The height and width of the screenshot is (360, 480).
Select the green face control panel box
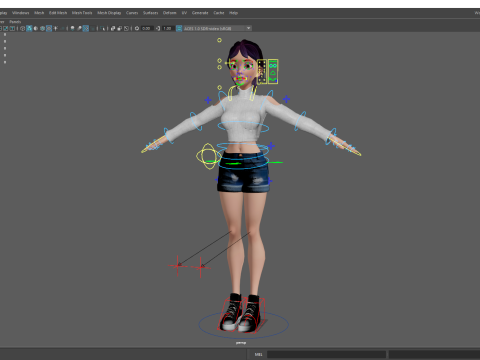273,71
